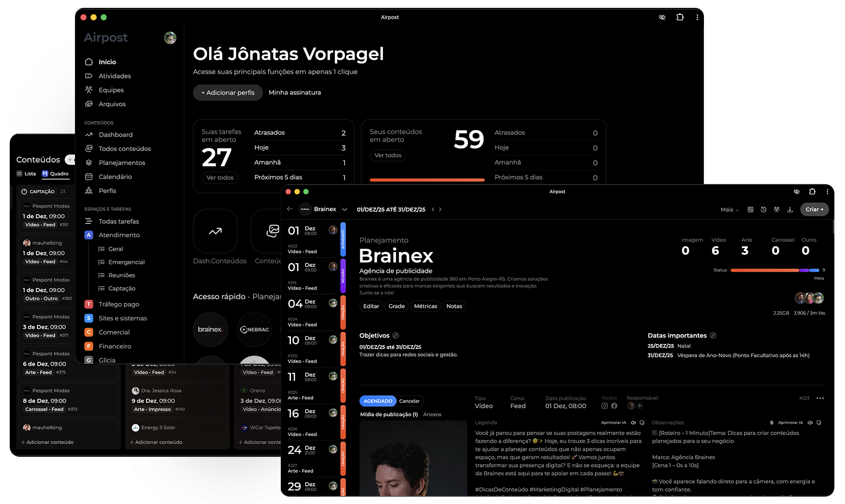Viewport: 845px width, 504px height.
Task: Switch to the Anexos tab
Action: (432, 414)
